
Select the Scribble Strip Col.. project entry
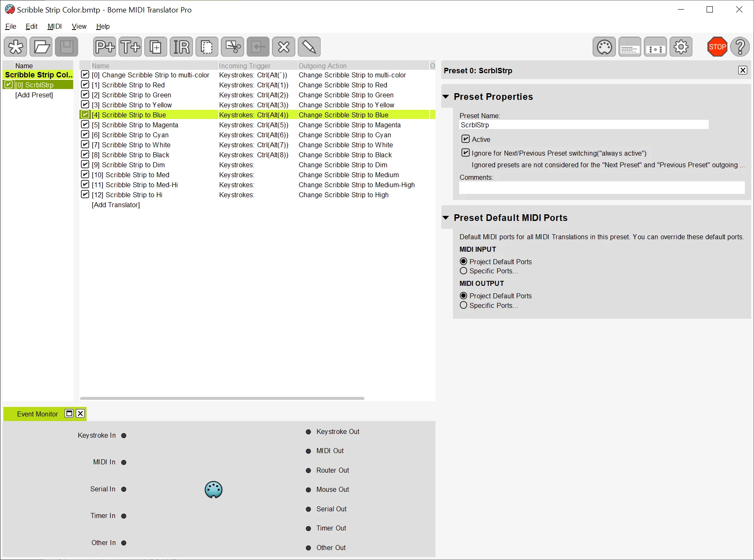click(38, 74)
